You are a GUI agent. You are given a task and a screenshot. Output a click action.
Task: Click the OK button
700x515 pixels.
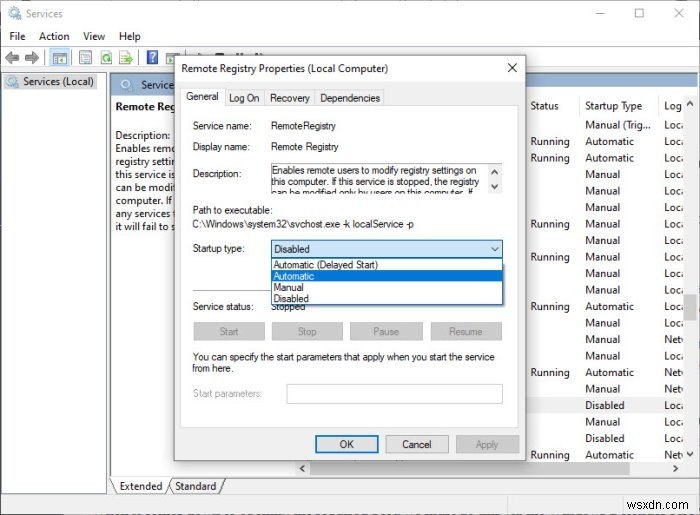pos(346,444)
